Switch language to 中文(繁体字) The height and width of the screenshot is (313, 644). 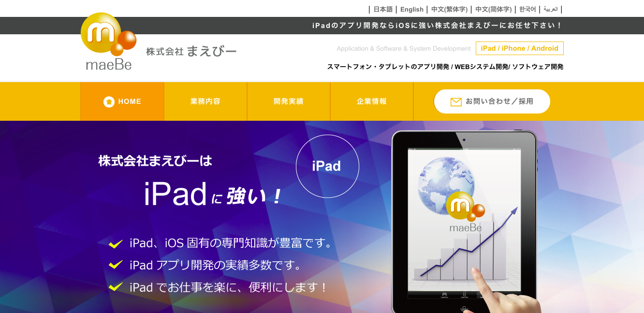click(x=449, y=9)
